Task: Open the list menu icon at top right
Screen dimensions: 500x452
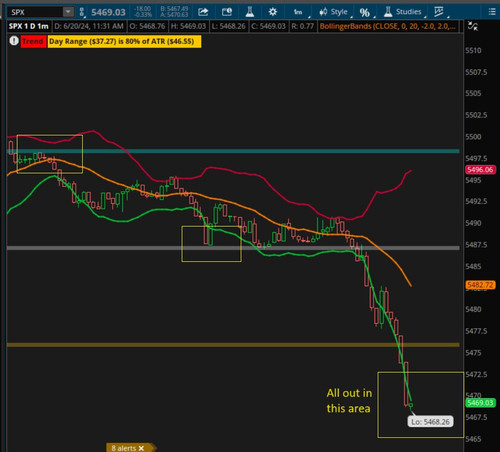Action: (492, 12)
